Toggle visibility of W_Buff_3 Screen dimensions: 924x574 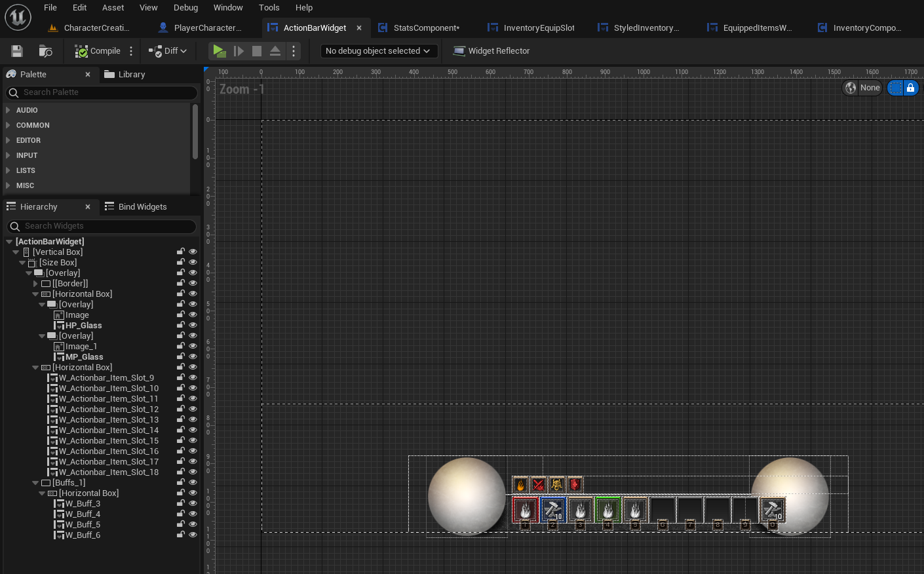[193, 503]
